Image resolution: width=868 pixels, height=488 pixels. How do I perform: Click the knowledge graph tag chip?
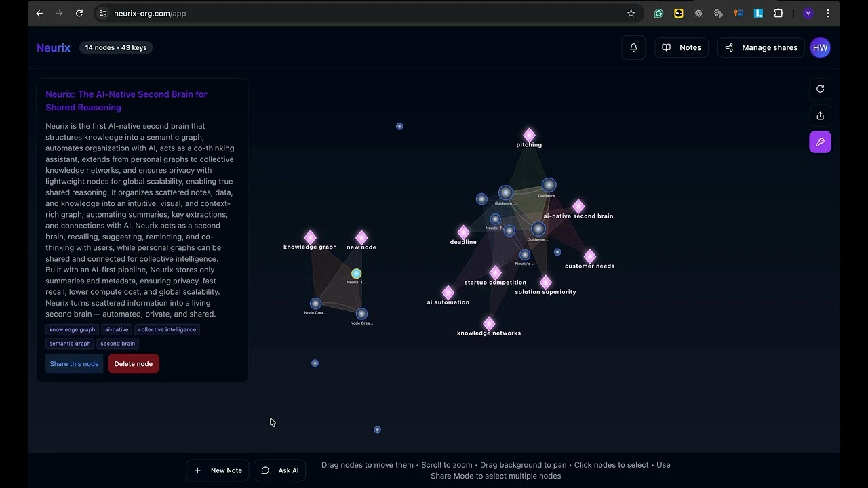pyautogui.click(x=72, y=329)
